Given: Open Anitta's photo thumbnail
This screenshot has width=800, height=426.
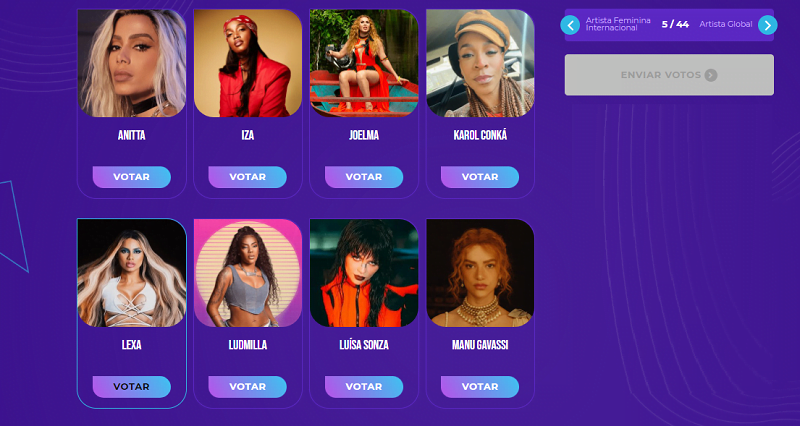Looking at the screenshot, I should [x=132, y=63].
